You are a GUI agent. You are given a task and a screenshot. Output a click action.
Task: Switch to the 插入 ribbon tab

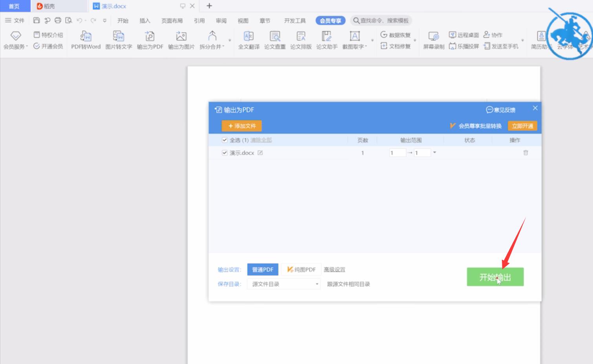[x=145, y=20]
